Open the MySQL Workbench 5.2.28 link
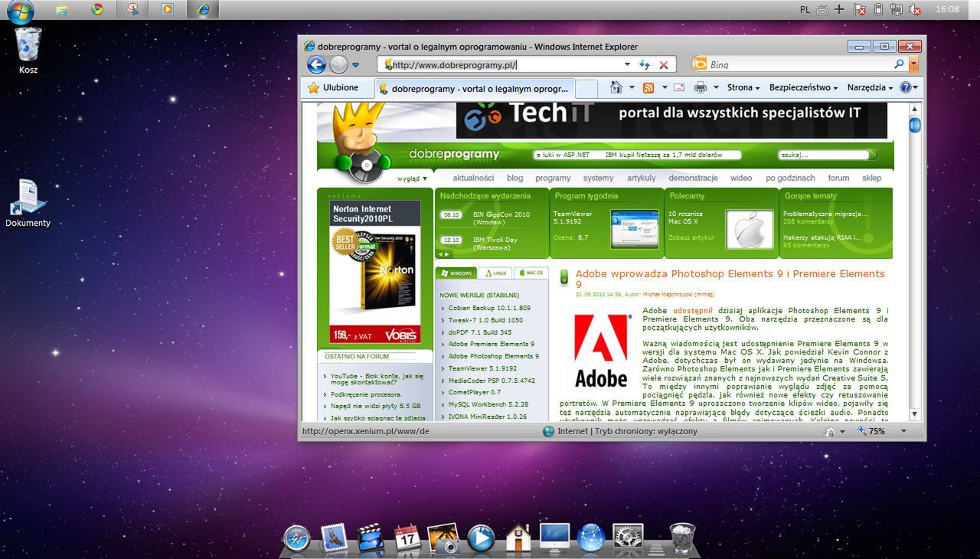The image size is (980, 559). [x=488, y=404]
